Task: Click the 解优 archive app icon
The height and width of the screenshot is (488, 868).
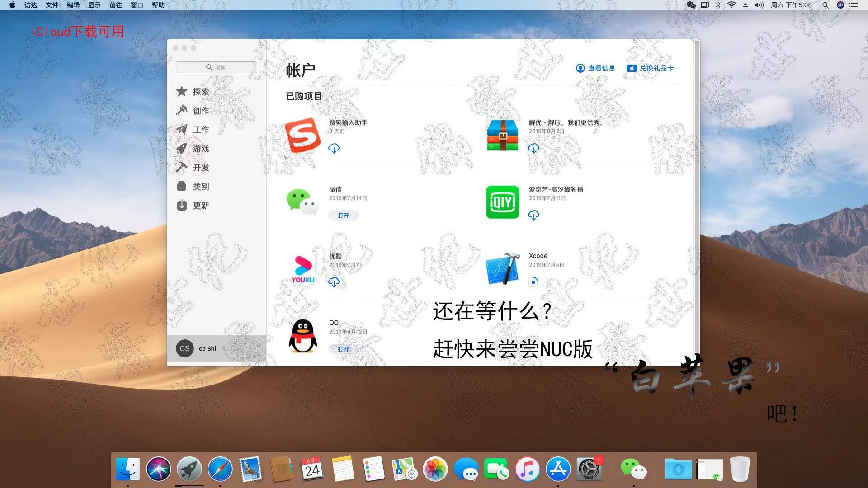Action: tap(503, 135)
